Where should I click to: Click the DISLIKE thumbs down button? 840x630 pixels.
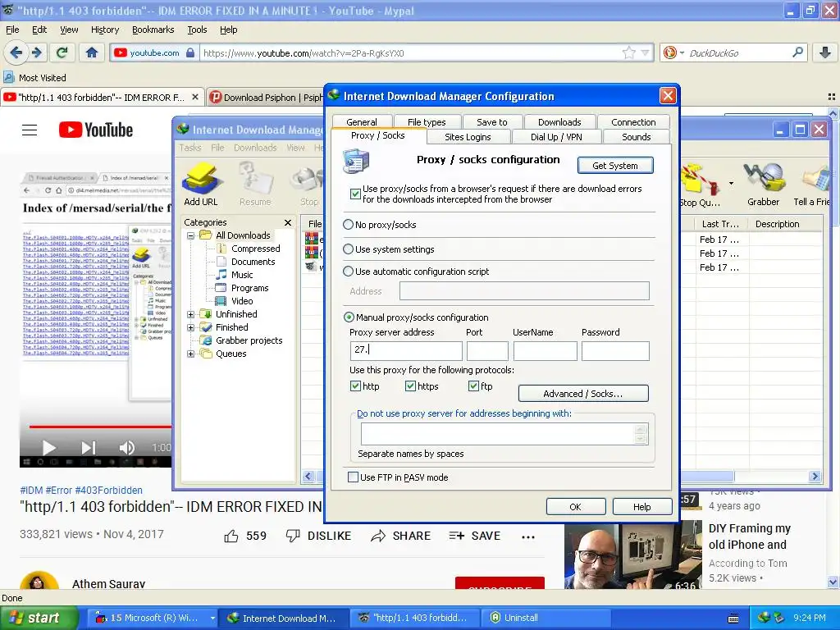pyautogui.click(x=318, y=536)
